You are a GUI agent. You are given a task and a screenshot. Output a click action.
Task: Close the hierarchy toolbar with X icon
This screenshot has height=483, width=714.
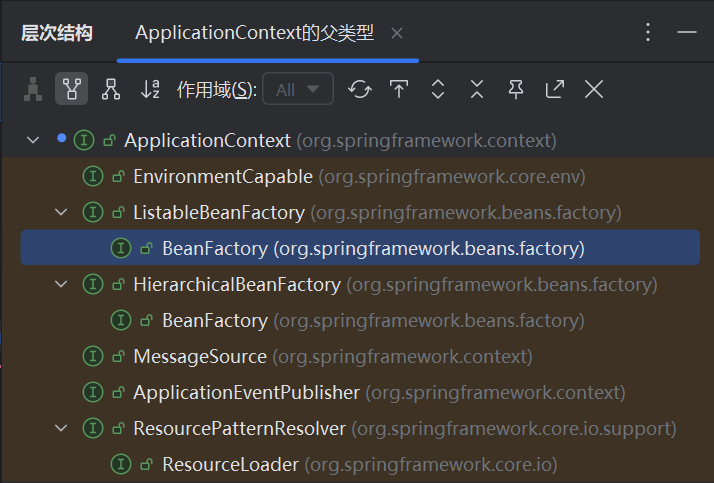coord(594,89)
